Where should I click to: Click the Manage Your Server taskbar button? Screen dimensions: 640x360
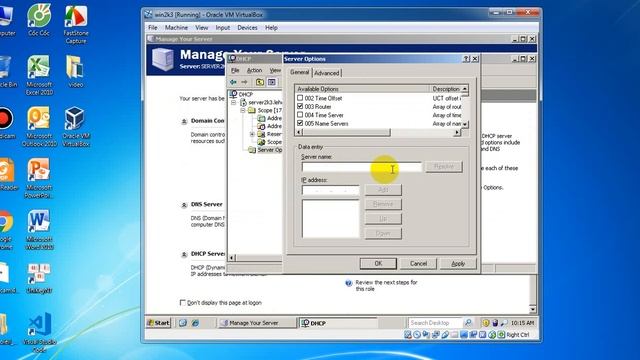(x=257, y=323)
